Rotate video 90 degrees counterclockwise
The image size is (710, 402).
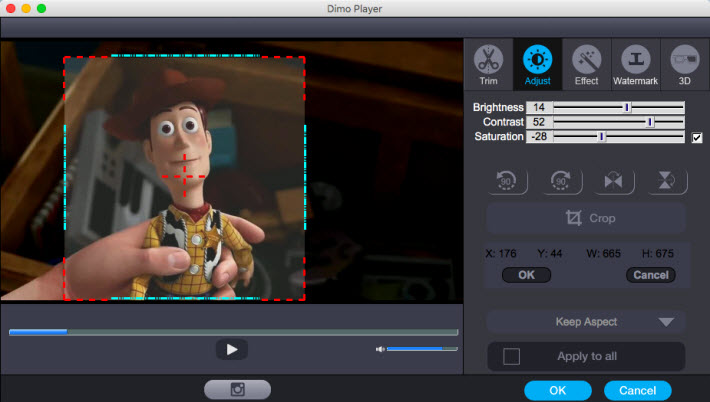coord(507,181)
